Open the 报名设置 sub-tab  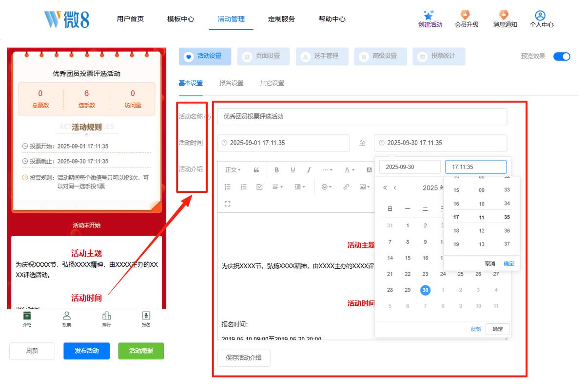coord(232,83)
